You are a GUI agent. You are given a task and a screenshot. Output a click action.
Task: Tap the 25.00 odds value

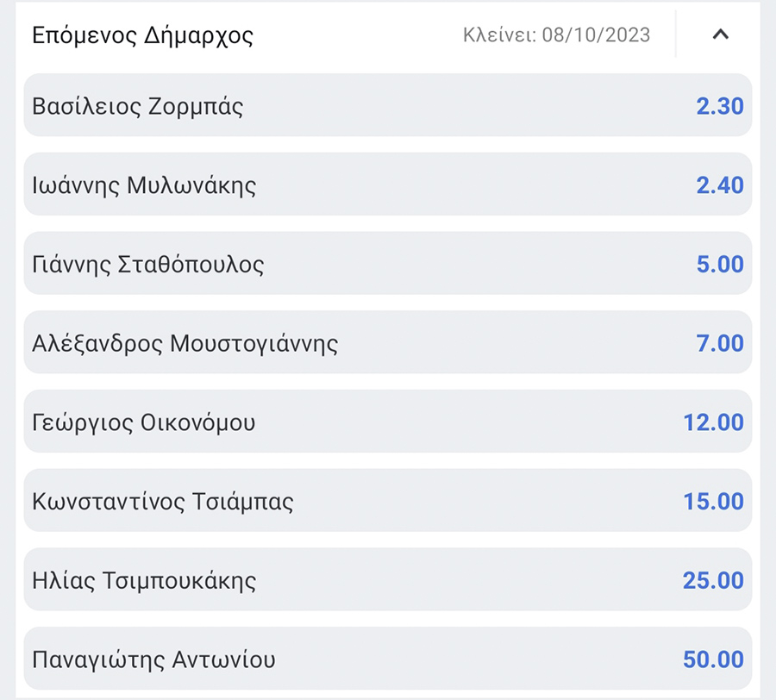713,580
